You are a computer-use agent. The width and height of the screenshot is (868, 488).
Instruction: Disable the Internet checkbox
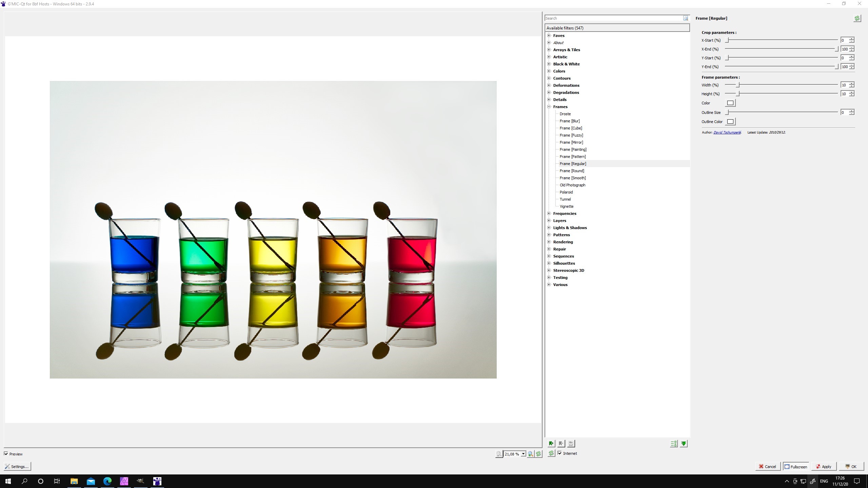tap(560, 453)
